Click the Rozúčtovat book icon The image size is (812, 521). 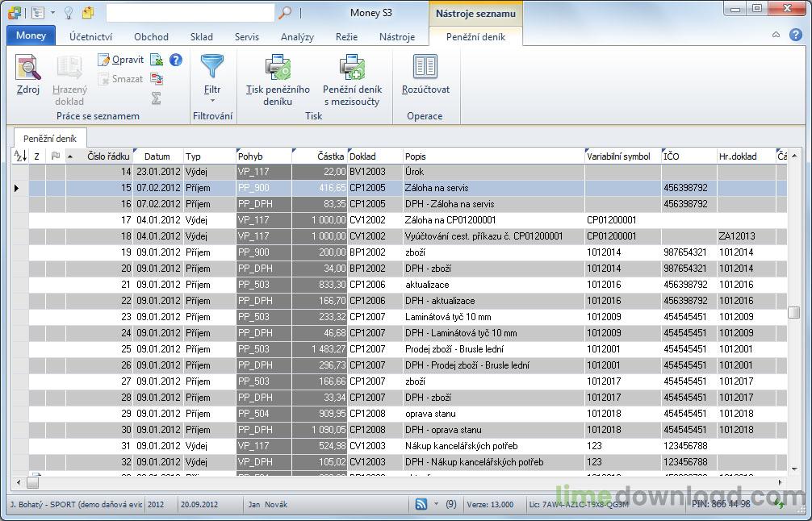425,67
